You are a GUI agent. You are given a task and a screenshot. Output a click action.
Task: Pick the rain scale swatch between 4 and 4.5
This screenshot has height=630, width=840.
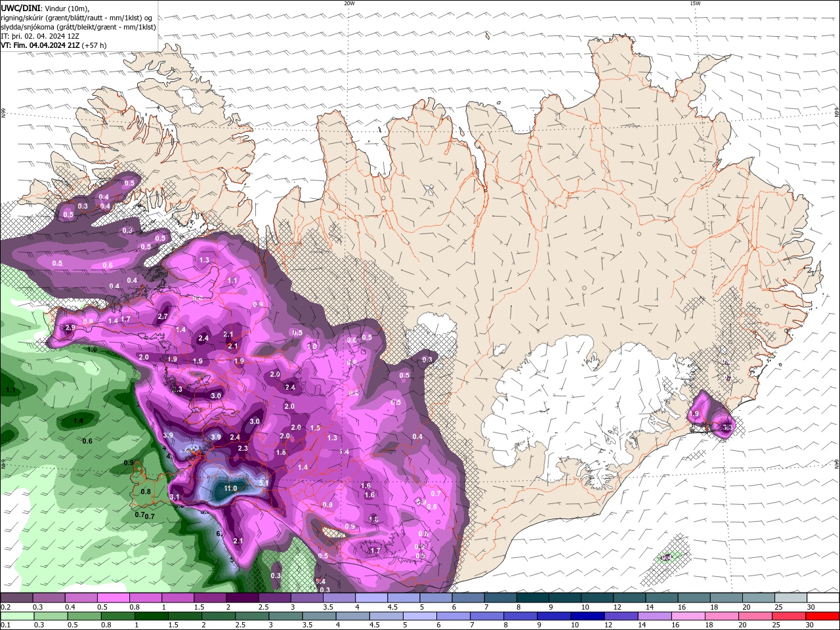352,616
